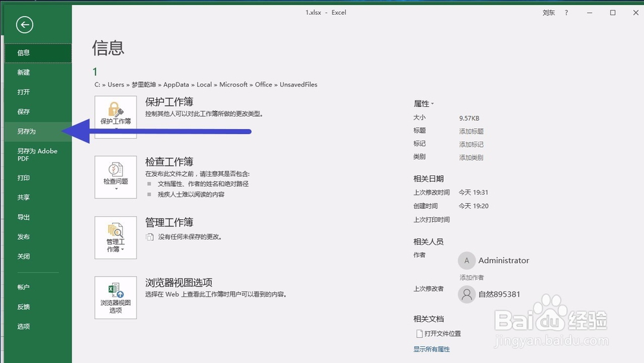Click Browser View Options (浏览器视图选项) icon button
The height and width of the screenshot is (363, 644).
point(115,298)
